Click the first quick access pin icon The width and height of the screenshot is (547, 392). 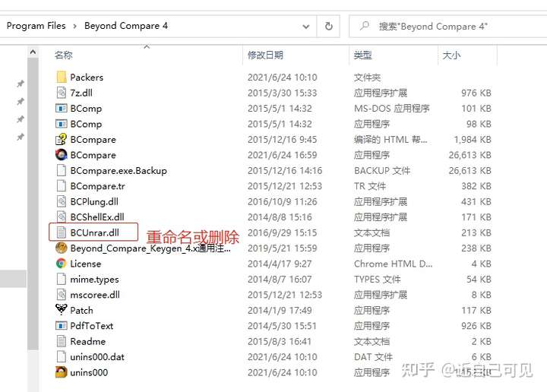tap(21, 84)
